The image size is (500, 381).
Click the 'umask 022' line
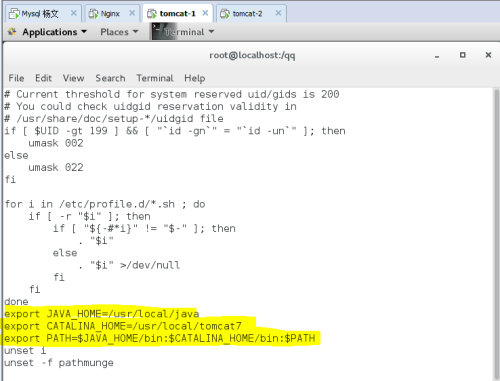click(x=56, y=167)
